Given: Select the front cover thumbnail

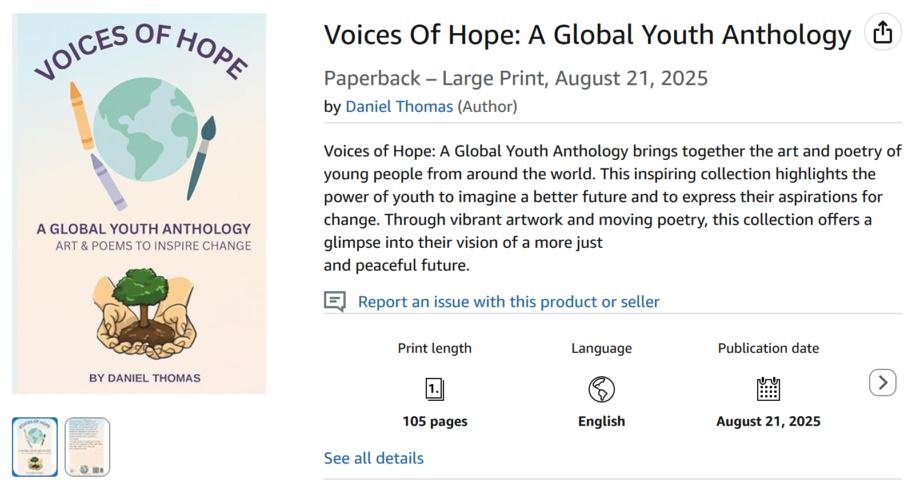Looking at the screenshot, I should click(35, 446).
